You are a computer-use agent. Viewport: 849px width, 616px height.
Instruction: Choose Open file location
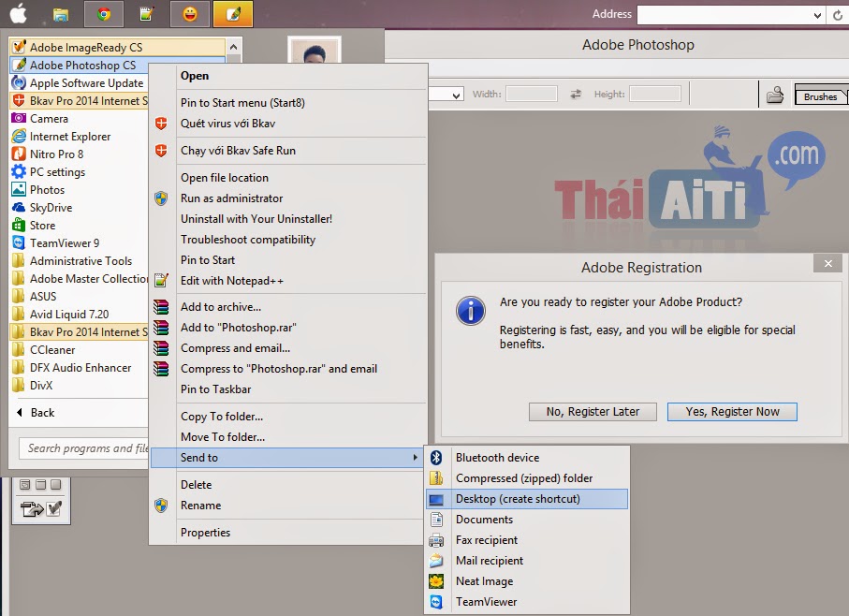287,178
